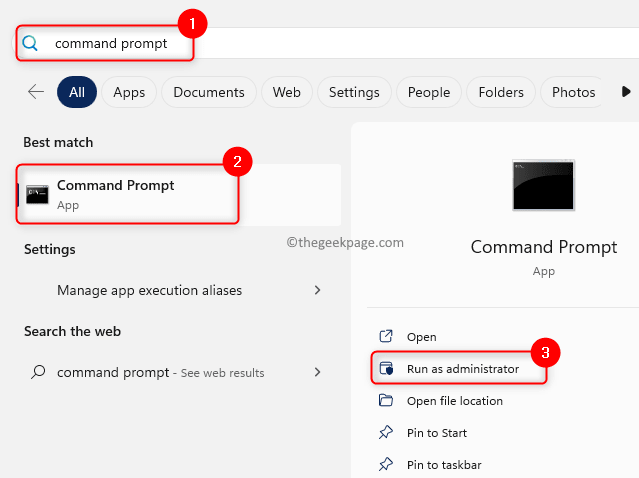Click the back arrow icon
The height and width of the screenshot is (478, 639).
(x=36, y=92)
